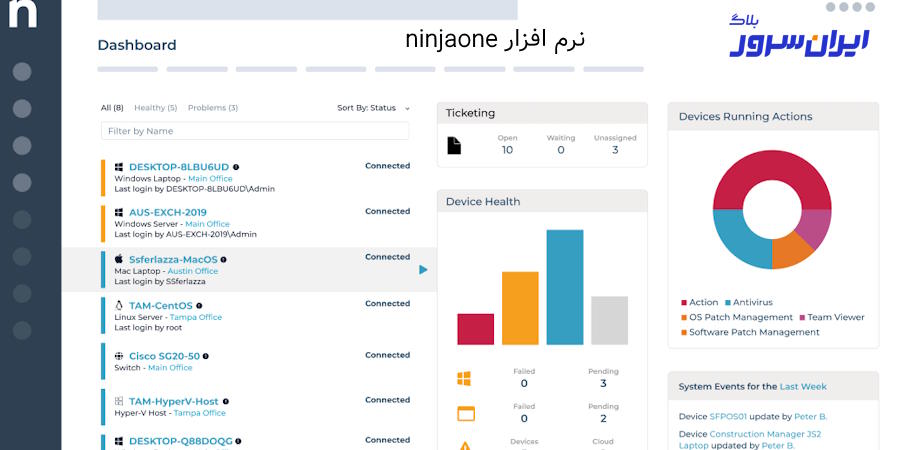Click Linux penguin icon beside TAM-CentOS
900x450 pixels.
pos(119,305)
